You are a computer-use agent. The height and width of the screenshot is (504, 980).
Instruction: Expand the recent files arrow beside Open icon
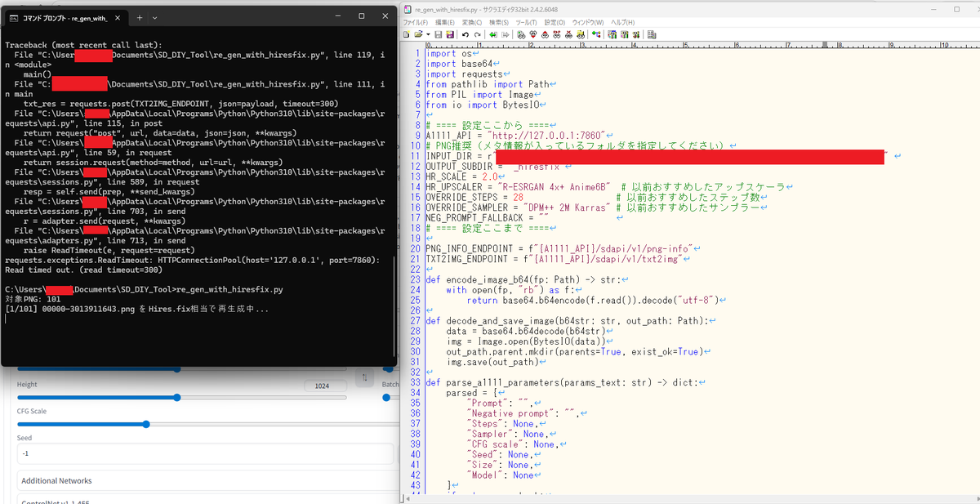427,34
